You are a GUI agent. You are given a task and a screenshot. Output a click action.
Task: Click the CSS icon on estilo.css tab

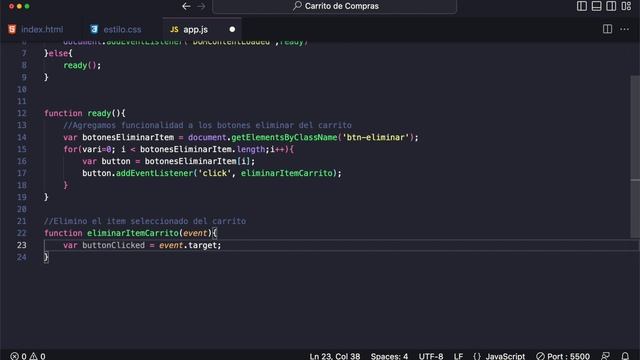[94, 29]
